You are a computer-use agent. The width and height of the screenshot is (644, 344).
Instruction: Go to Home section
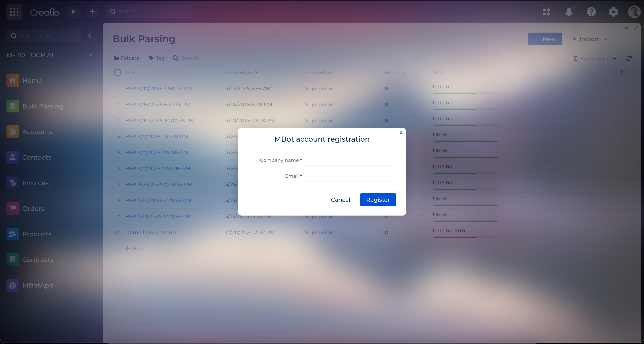pyautogui.click(x=24, y=81)
